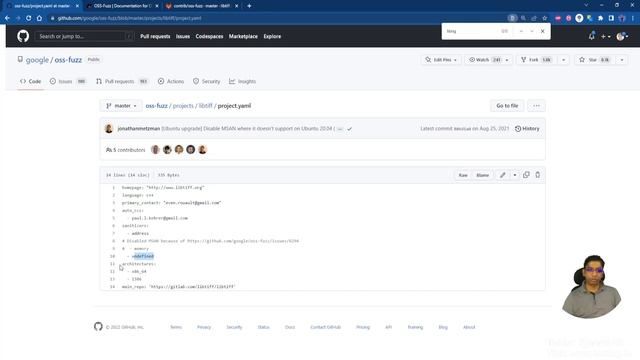
Task: Open projects breadcrumb link
Action: coord(183,106)
